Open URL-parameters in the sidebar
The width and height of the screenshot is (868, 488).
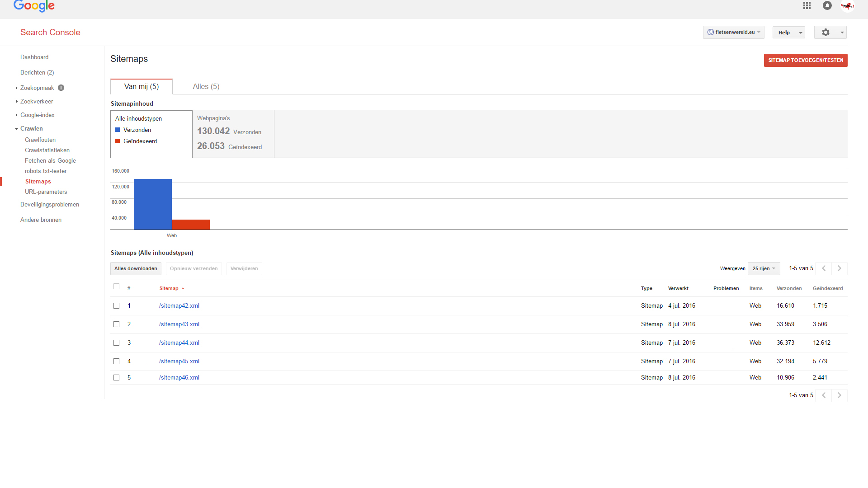46,192
